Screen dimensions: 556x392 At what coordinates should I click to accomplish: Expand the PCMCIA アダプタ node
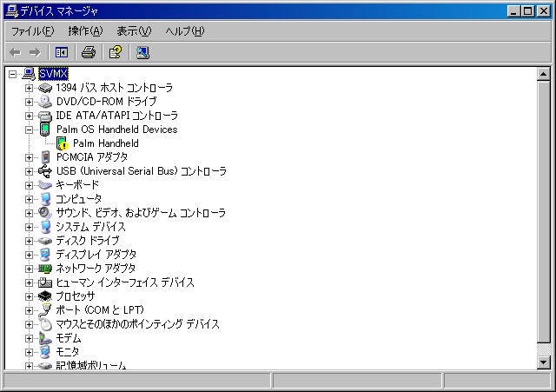coord(29,157)
